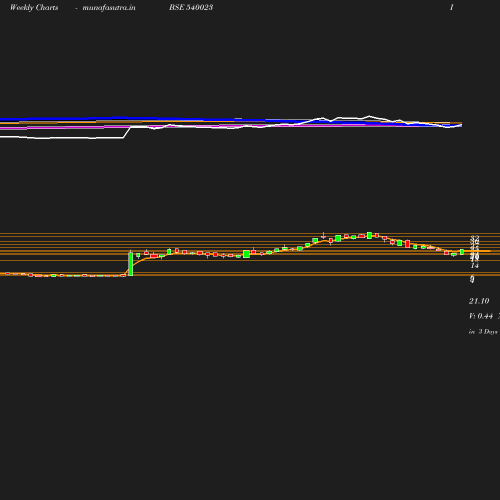
Task: Click the 14 price axis label
Action: tap(475, 266)
